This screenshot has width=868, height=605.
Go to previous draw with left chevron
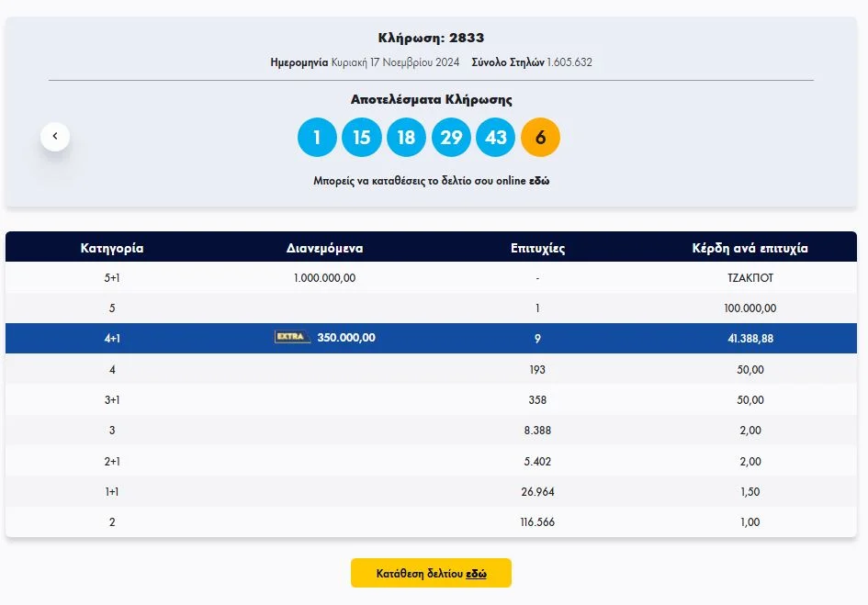(x=55, y=137)
